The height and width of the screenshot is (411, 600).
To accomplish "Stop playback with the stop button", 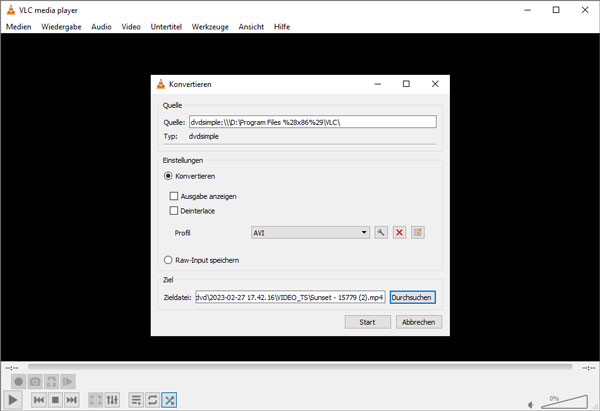I will [x=55, y=400].
